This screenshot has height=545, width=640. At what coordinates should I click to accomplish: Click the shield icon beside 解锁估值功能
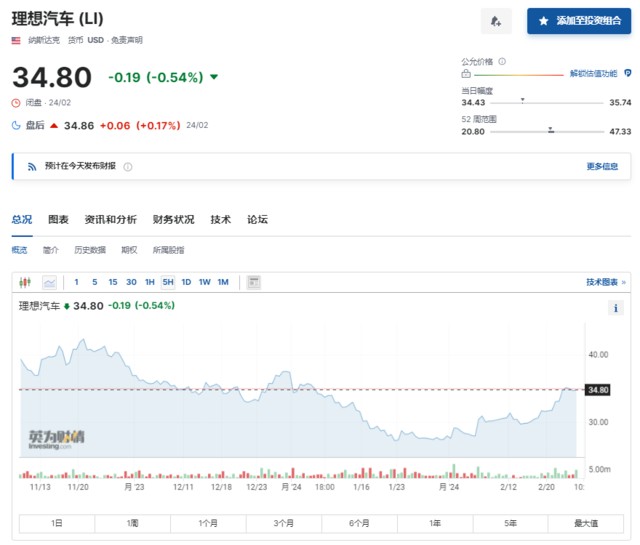point(627,74)
